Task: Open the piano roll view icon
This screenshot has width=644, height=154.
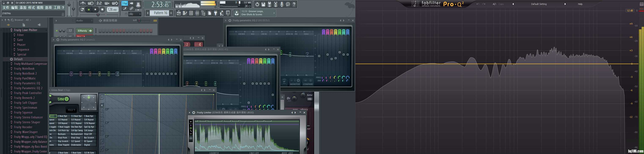Action: [x=185, y=13]
